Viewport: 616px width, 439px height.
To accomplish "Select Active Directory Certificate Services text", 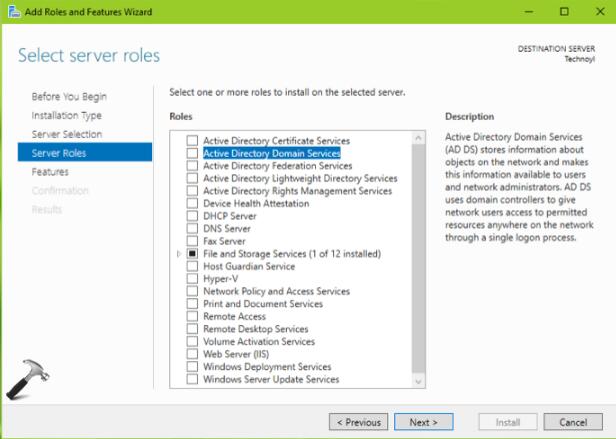I will point(277,141).
